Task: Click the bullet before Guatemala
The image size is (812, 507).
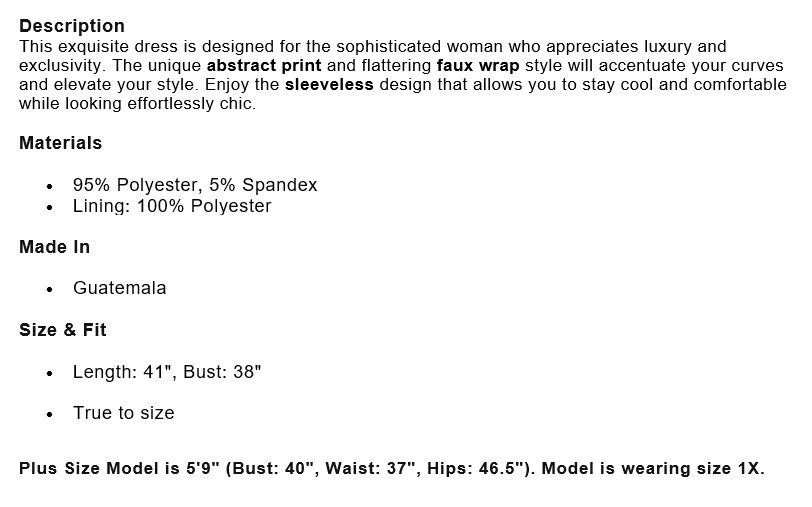Action: 50,289
